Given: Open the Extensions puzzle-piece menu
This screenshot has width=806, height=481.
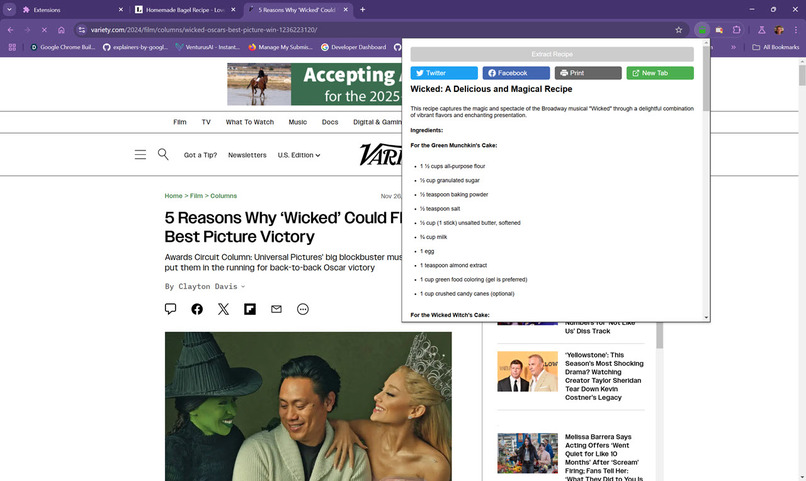Looking at the screenshot, I should click(x=736, y=30).
